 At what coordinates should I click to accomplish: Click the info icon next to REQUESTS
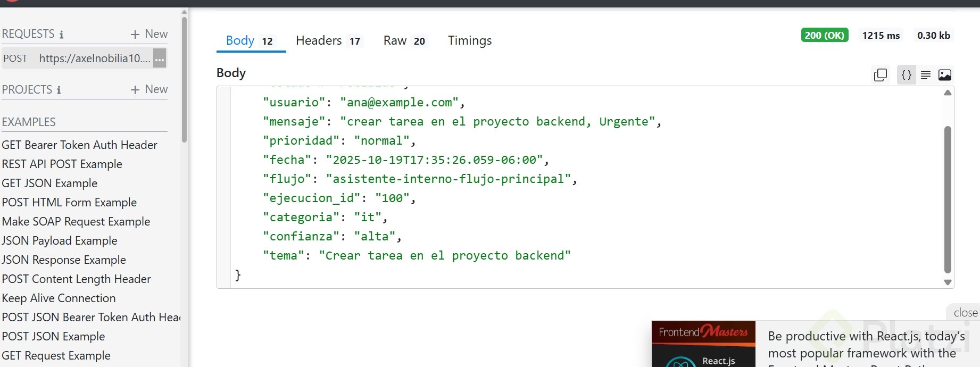pyautogui.click(x=61, y=35)
